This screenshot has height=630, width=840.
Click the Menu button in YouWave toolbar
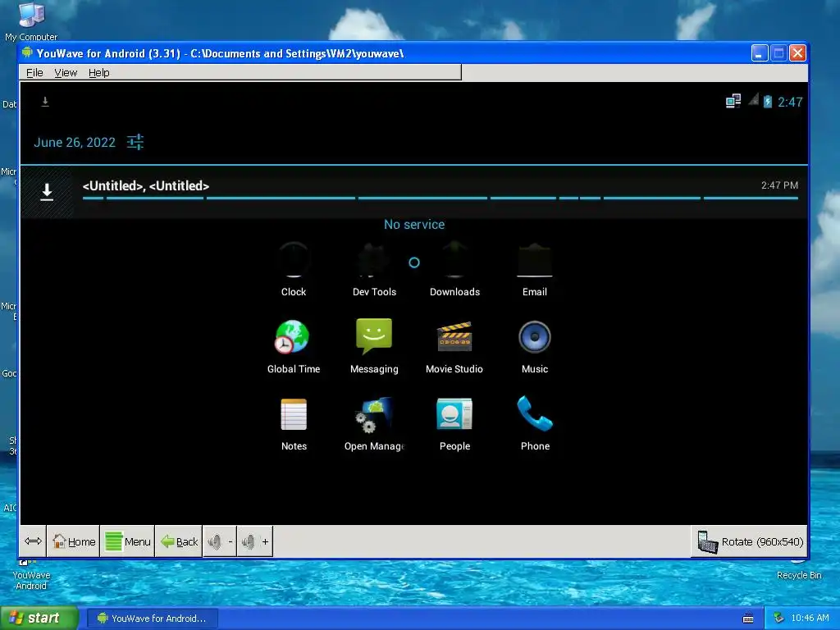[x=127, y=541]
